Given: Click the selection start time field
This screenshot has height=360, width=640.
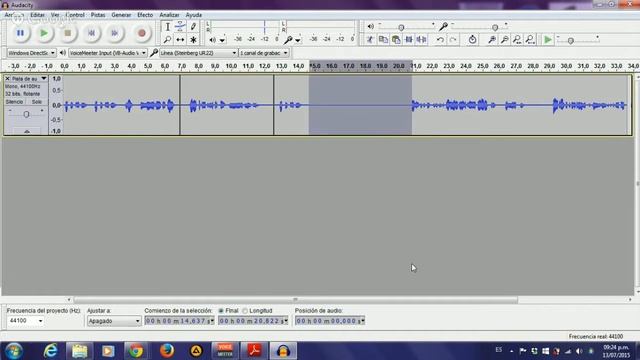Looking at the screenshot, I should [x=180, y=321].
